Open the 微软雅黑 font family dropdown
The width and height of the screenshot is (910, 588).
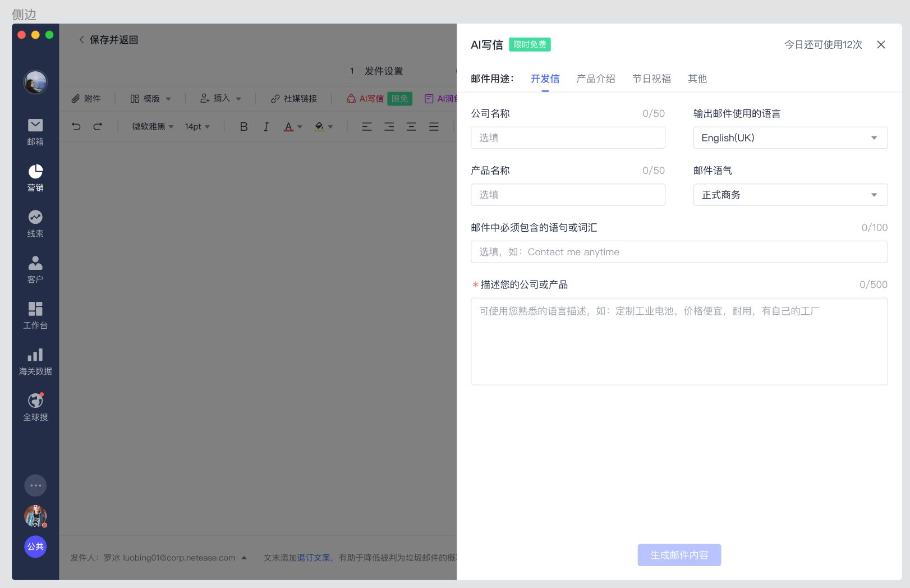point(153,127)
